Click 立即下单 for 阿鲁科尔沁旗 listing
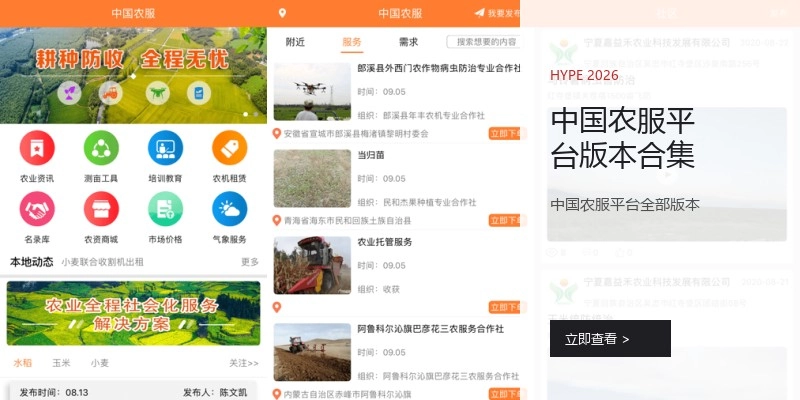The width and height of the screenshot is (800, 400). [505, 394]
